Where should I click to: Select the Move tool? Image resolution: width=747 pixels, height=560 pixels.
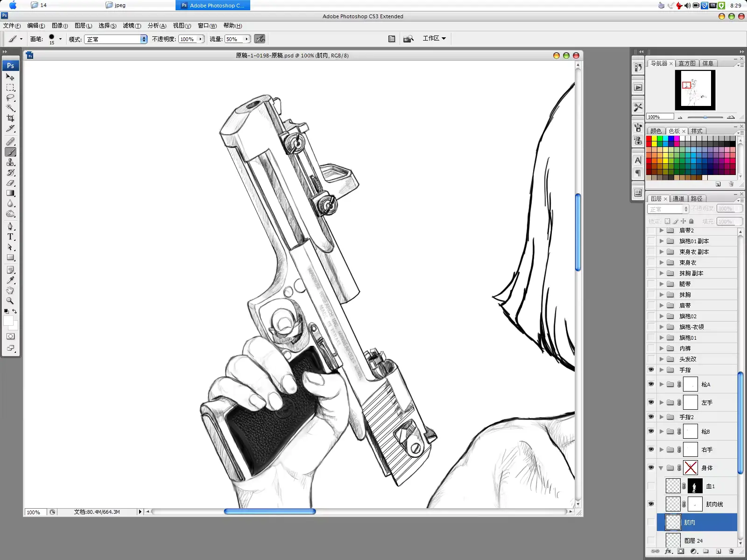tap(10, 77)
